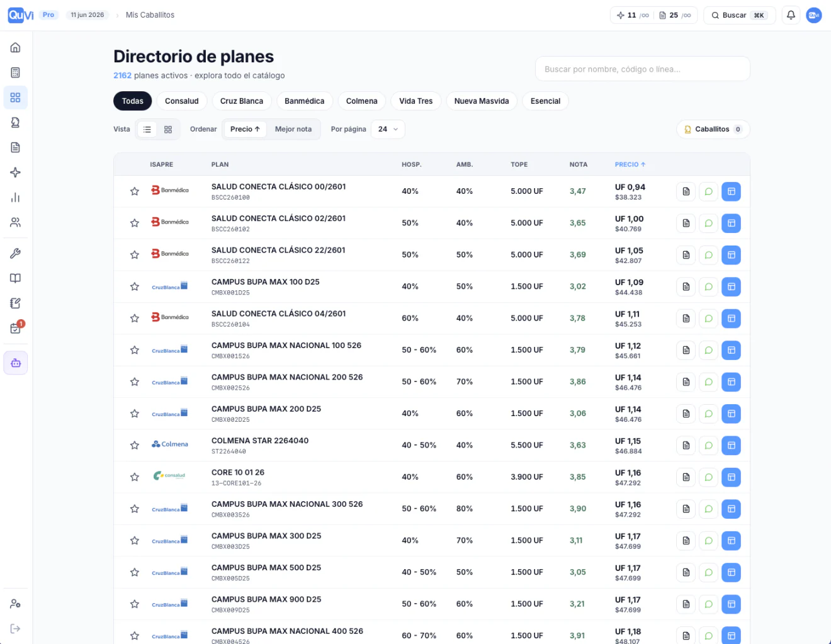Screen dimensions: 831x644
Task: Open the bar chart icon in sidebar
Action: [15, 198]
